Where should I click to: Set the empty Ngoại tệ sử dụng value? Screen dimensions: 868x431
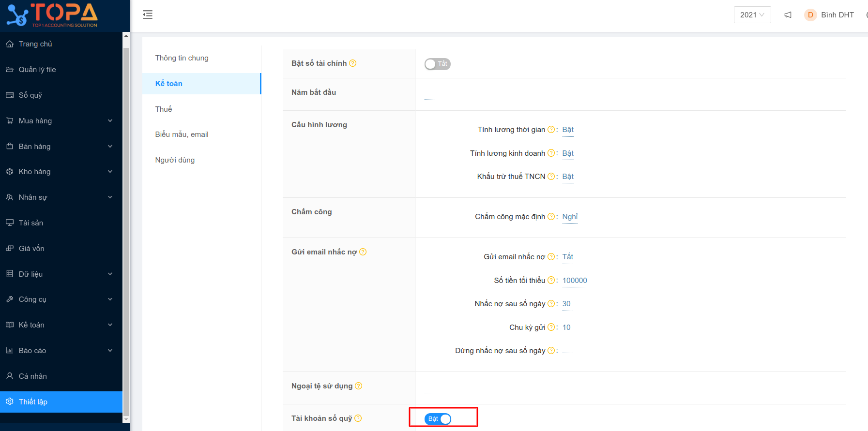coord(430,389)
